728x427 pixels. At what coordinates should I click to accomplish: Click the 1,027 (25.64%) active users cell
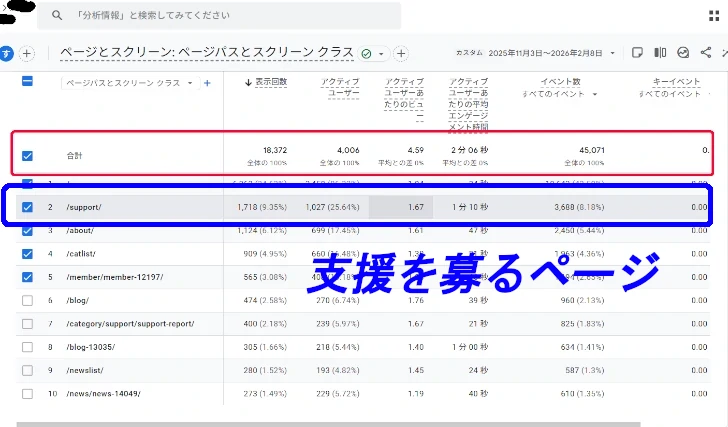pos(332,207)
